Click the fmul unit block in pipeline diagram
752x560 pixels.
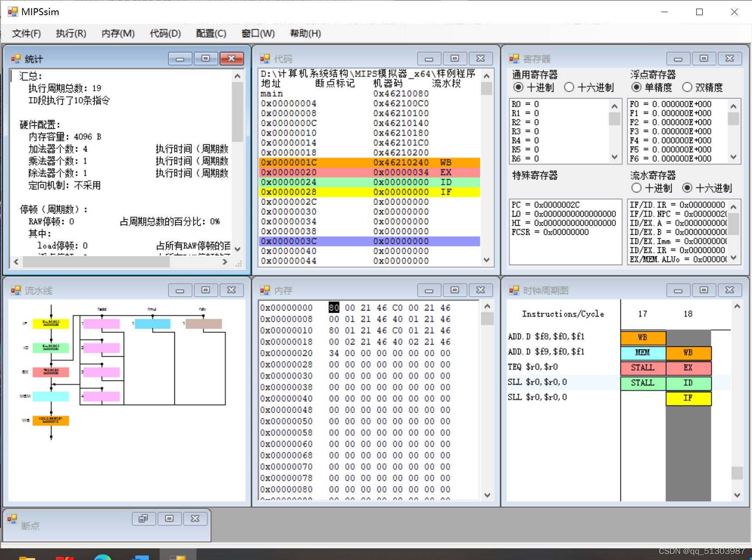152,323
